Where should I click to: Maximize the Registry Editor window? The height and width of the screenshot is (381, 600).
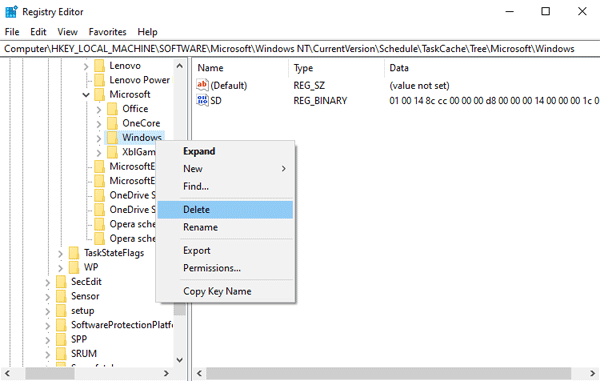545,11
